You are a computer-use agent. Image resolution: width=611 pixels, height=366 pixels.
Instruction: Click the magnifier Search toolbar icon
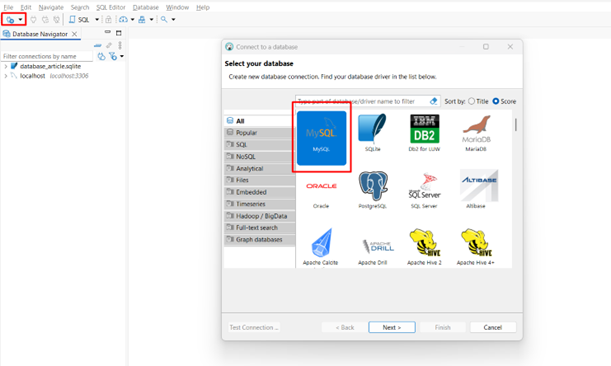pyautogui.click(x=164, y=19)
